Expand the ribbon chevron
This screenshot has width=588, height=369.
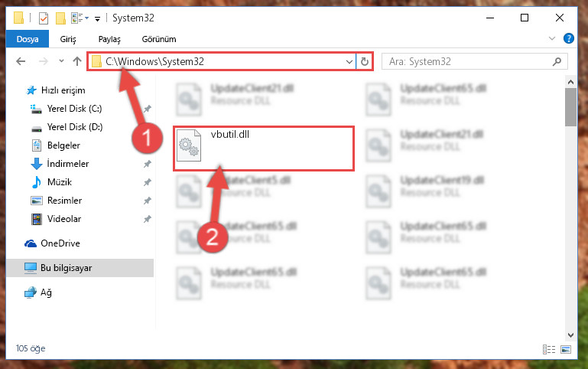point(551,38)
